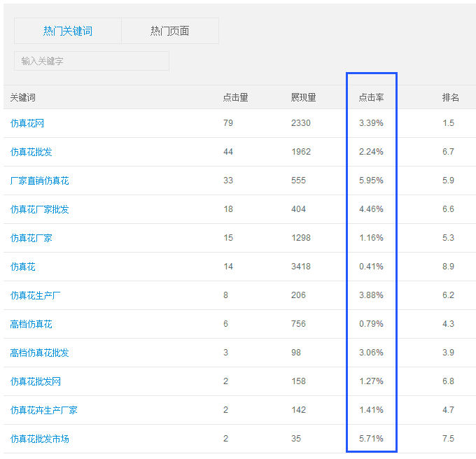Open the 仿真花卉生产厂家 keyword link
The image size is (476, 459).
pos(44,410)
